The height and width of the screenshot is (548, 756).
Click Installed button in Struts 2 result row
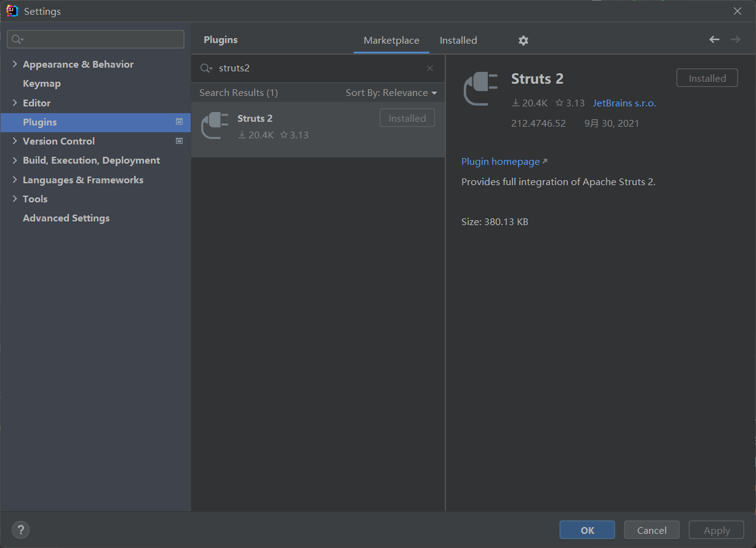click(407, 118)
